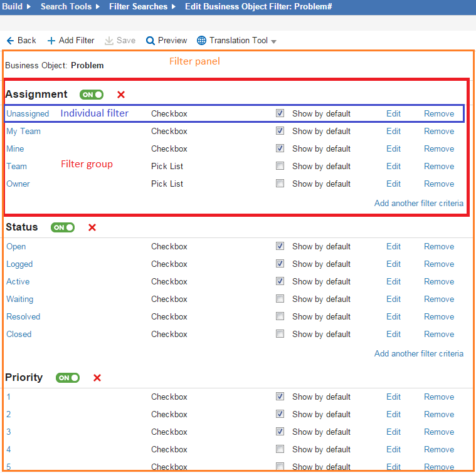Image resolution: width=476 pixels, height=473 pixels.
Task: Open Filter Searches in the breadcrumb
Action: pos(138,6)
